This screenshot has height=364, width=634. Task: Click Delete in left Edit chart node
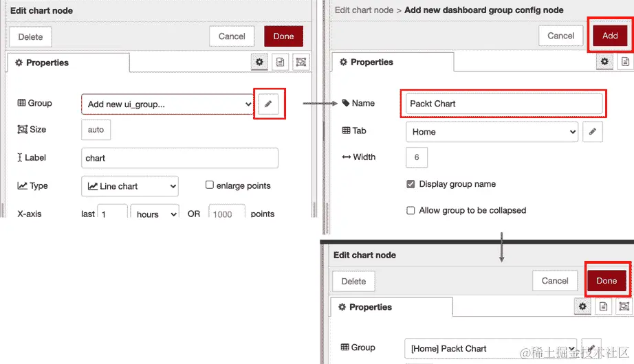(30, 37)
